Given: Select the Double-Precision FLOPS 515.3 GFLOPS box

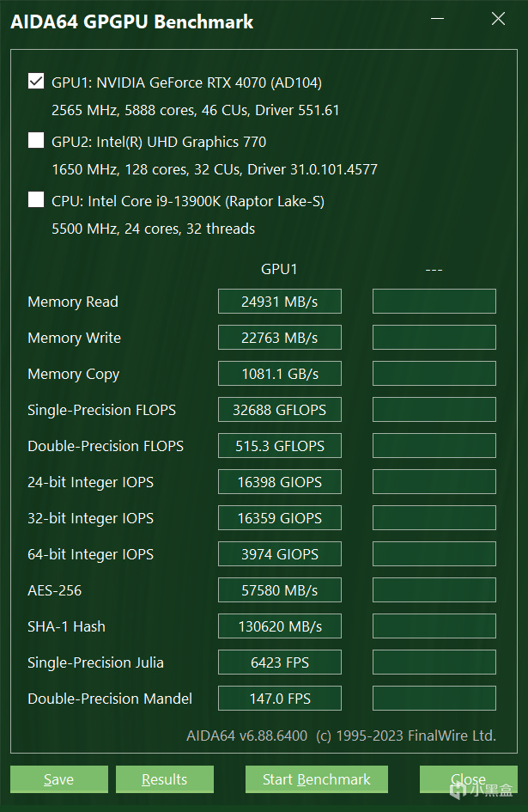Looking at the screenshot, I should point(279,446).
